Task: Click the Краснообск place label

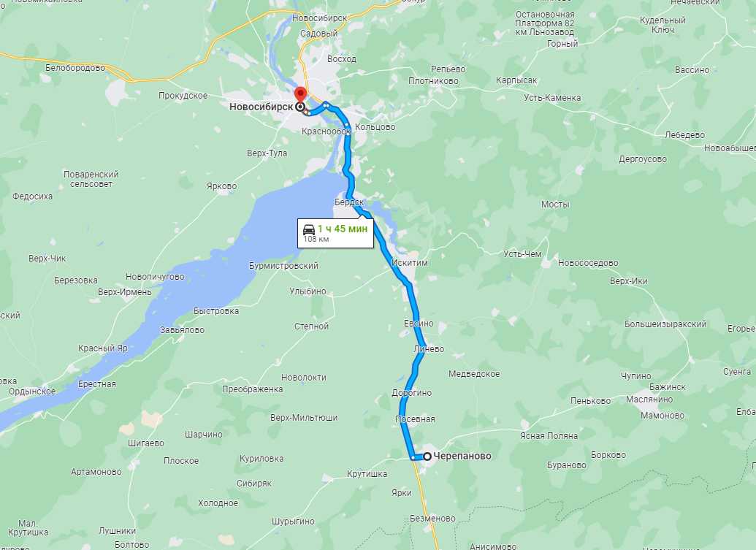Action: (x=326, y=131)
